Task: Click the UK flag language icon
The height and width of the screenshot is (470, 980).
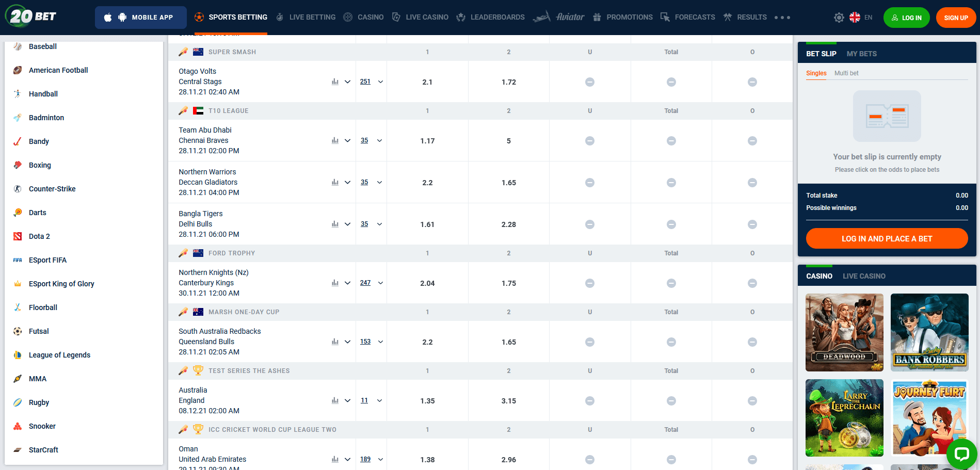Action: click(855, 18)
